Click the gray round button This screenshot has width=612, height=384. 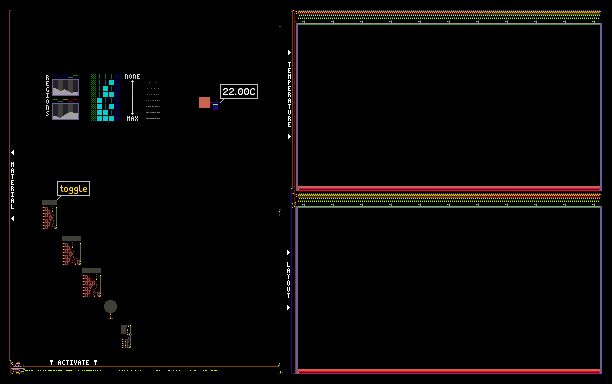tap(110, 307)
